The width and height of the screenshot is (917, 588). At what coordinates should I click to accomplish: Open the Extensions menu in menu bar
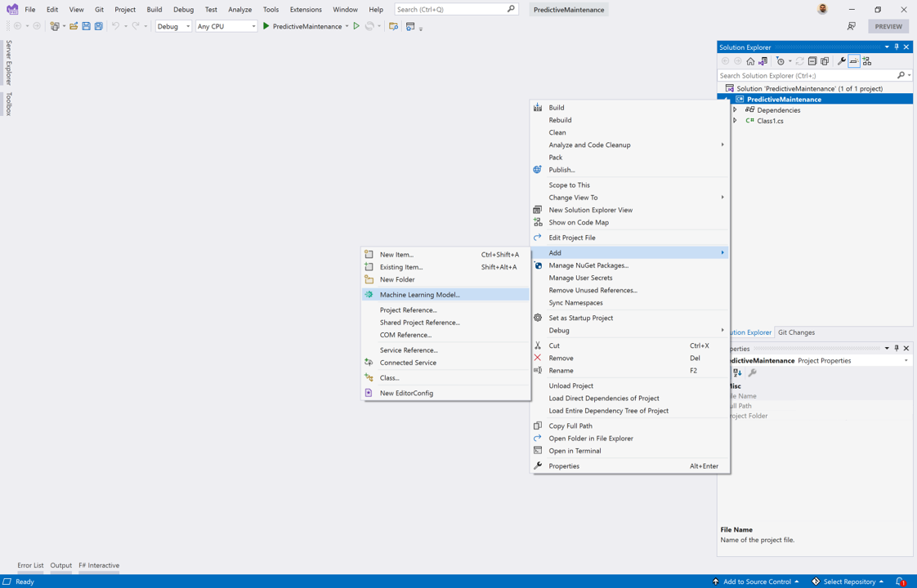tap(306, 9)
